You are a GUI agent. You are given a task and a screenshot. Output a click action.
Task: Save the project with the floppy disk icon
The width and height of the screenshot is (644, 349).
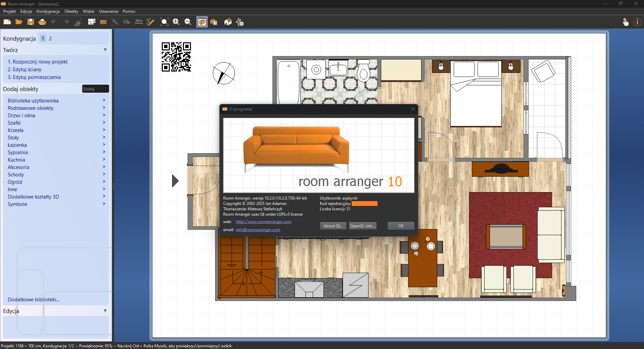[x=31, y=22]
